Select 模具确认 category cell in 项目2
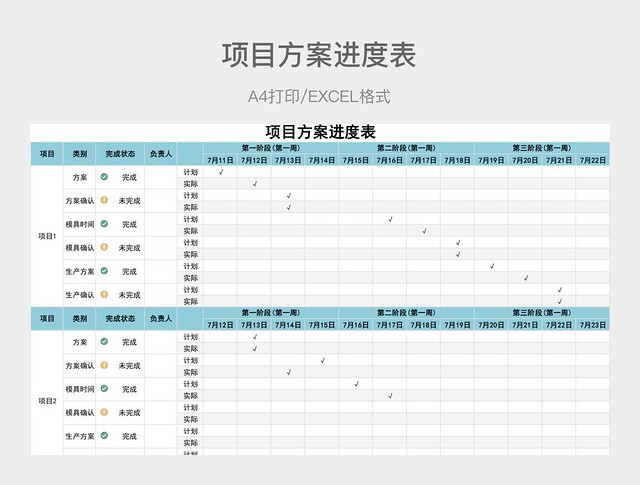 (80, 413)
